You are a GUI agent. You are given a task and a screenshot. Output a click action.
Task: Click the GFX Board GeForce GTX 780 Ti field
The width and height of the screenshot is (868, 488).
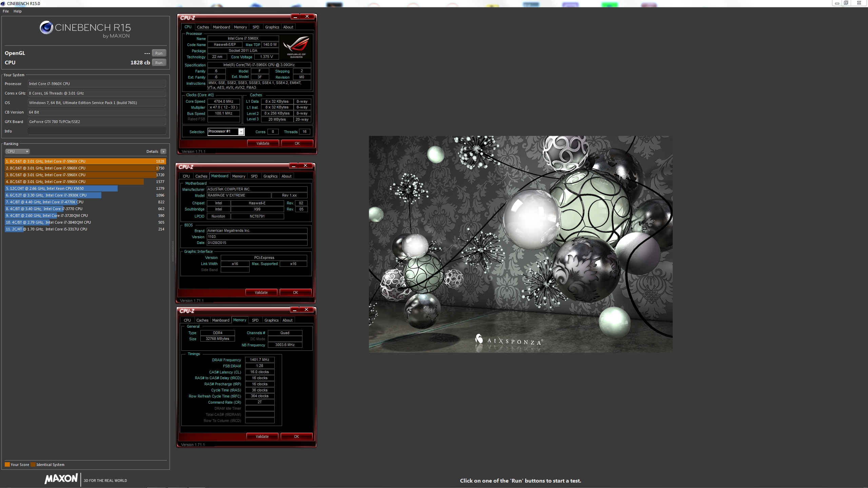pyautogui.click(x=97, y=122)
